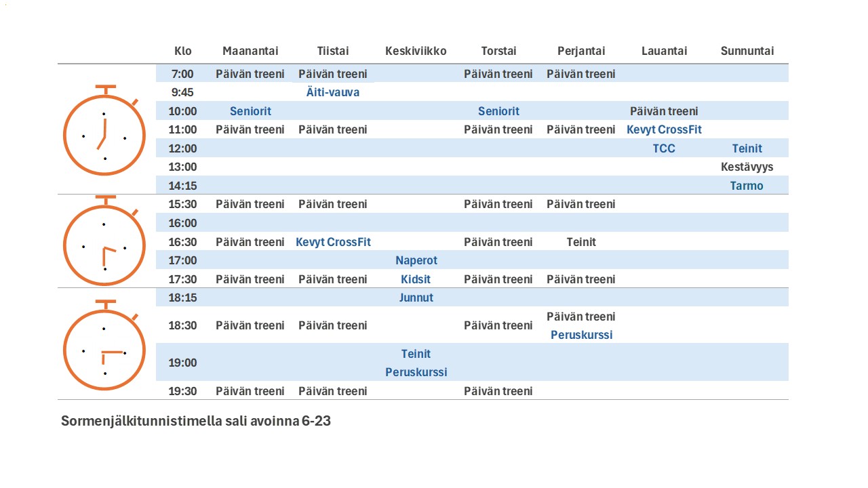
Task: Open Friday's Peruskurssi at 18:30
Action: point(581,335)
